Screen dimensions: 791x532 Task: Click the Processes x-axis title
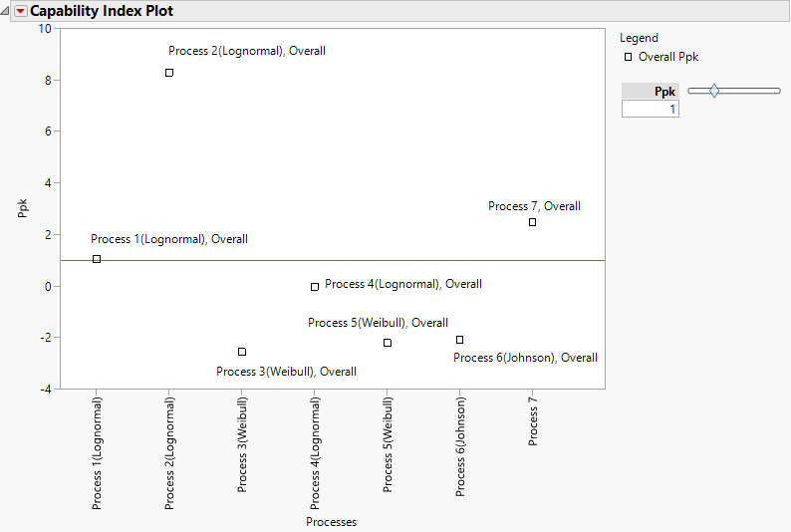331,521
